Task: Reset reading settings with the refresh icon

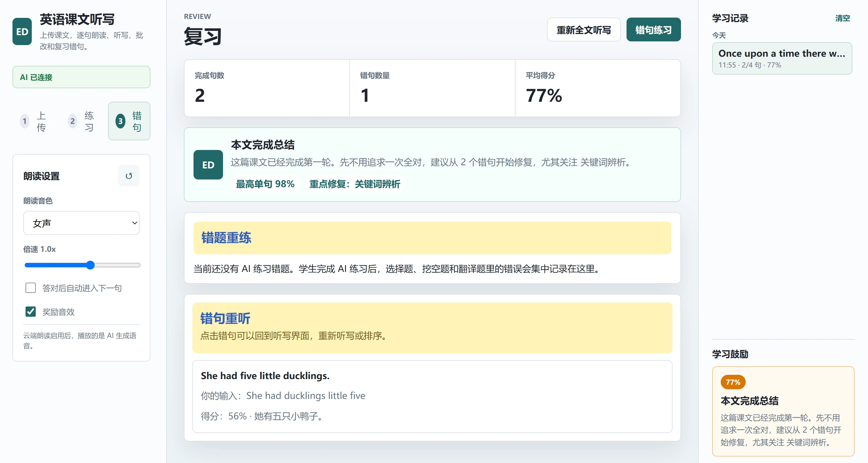Action: (129, 176)
